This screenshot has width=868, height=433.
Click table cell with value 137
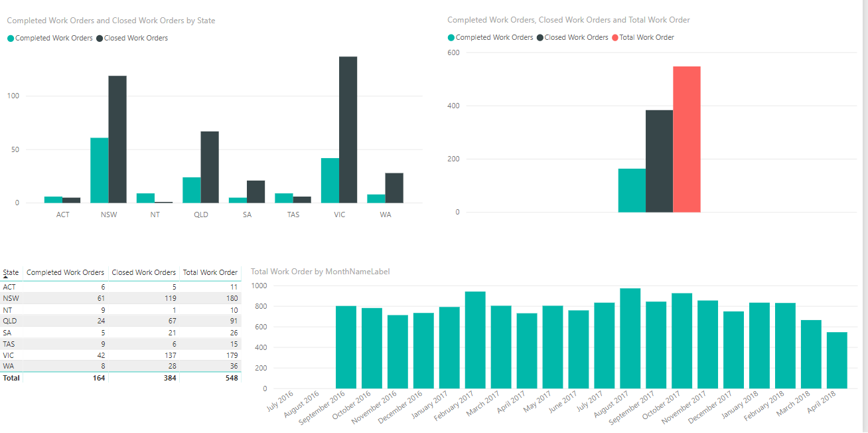click(x=170, y=355)
